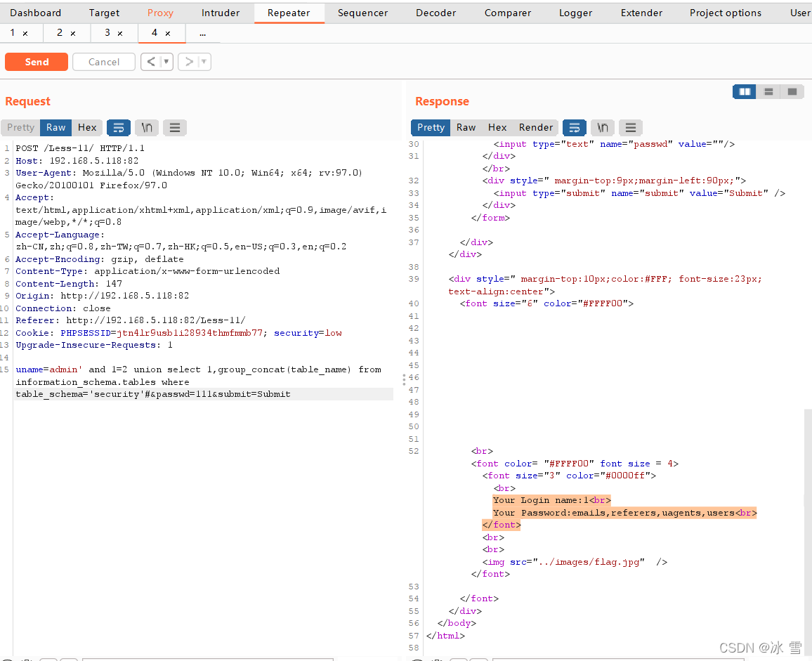Go forward to next request in history

pos(189,62)
